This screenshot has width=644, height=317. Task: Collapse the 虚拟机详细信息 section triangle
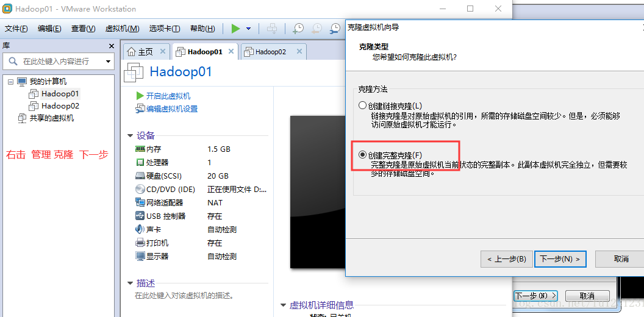point(283,305)
